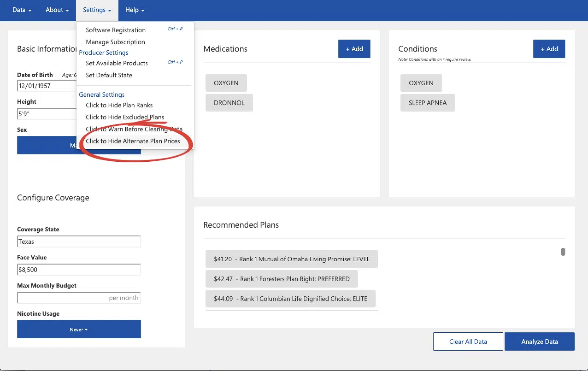This screenshot has width=588, height=371.
Task: Open the Help menu
Action: pyautogui.click(x=135, y=10)
